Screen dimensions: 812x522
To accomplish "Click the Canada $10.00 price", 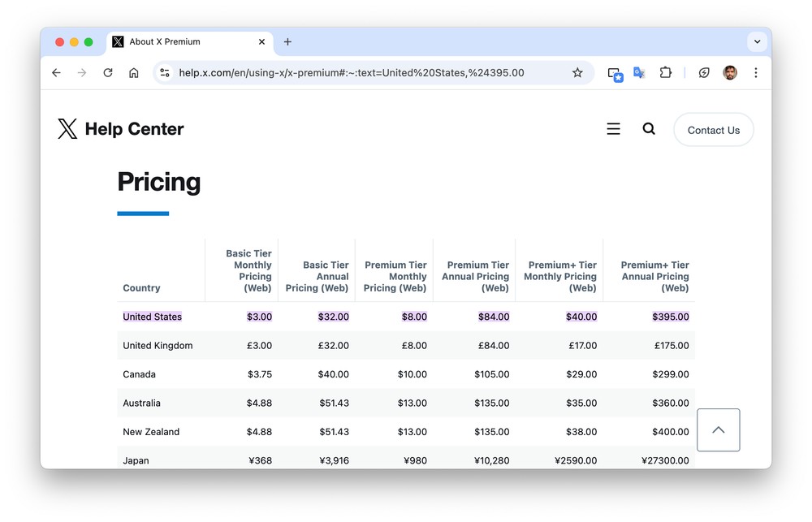I will pos(412,374).
